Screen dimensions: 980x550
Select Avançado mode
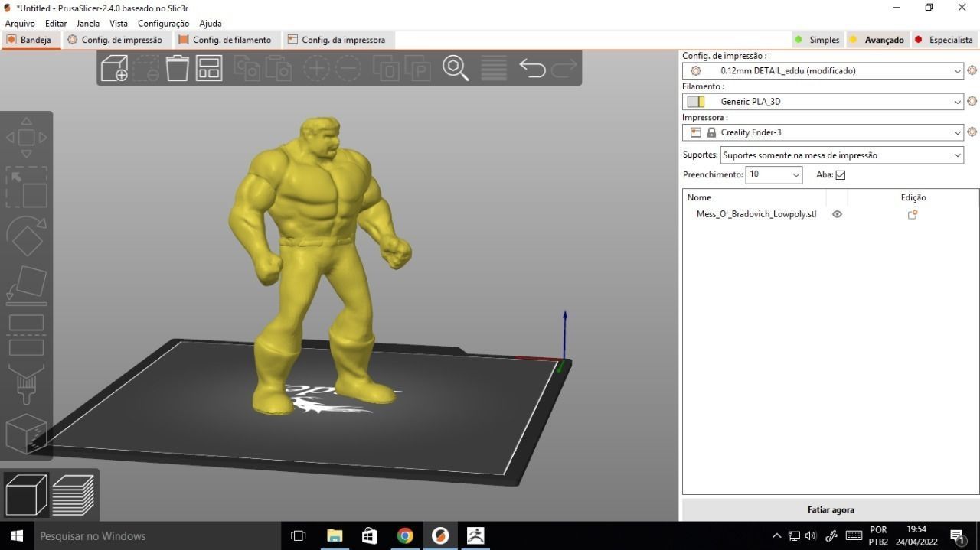point(877,40)
